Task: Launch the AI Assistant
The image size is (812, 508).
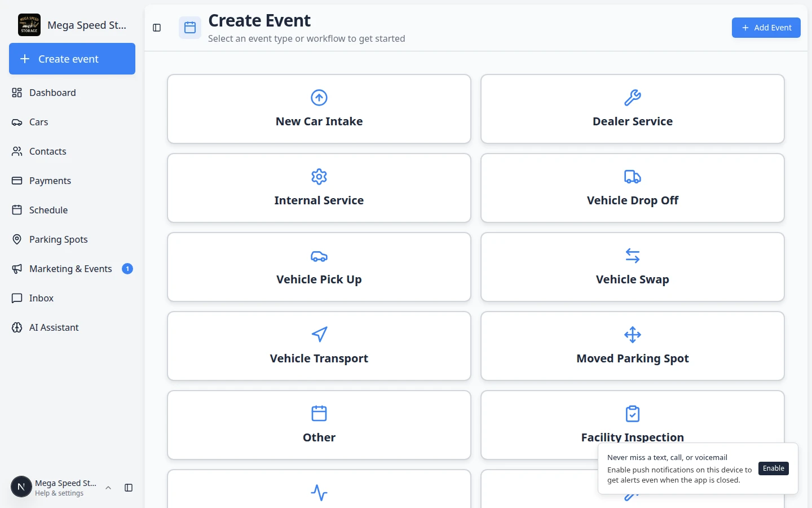Action: tap(72, 327)
